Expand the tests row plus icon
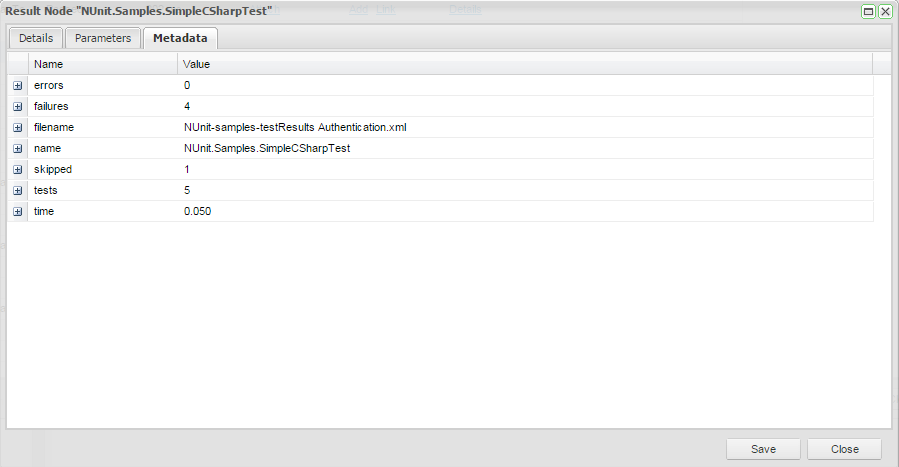899x467 pixels. pos(18,191)
